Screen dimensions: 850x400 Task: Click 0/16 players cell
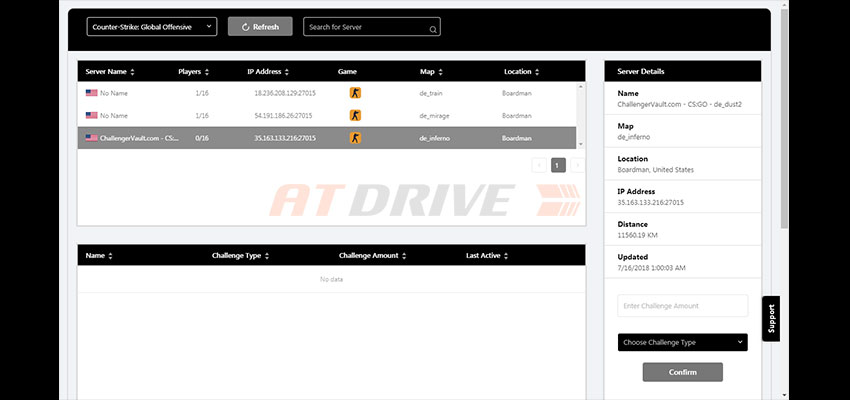pyautogui.click(x=202, y=138)
